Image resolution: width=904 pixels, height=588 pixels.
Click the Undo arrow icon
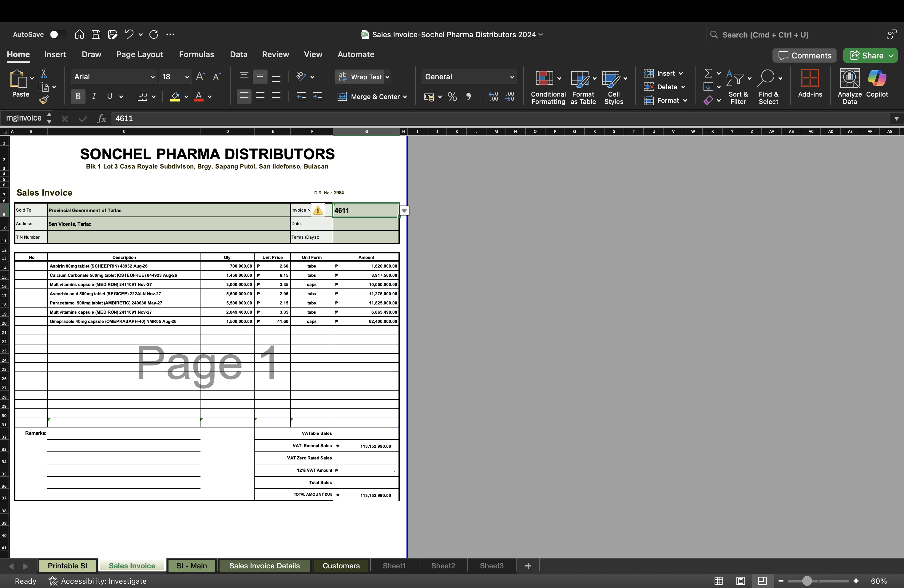point(129,34)
